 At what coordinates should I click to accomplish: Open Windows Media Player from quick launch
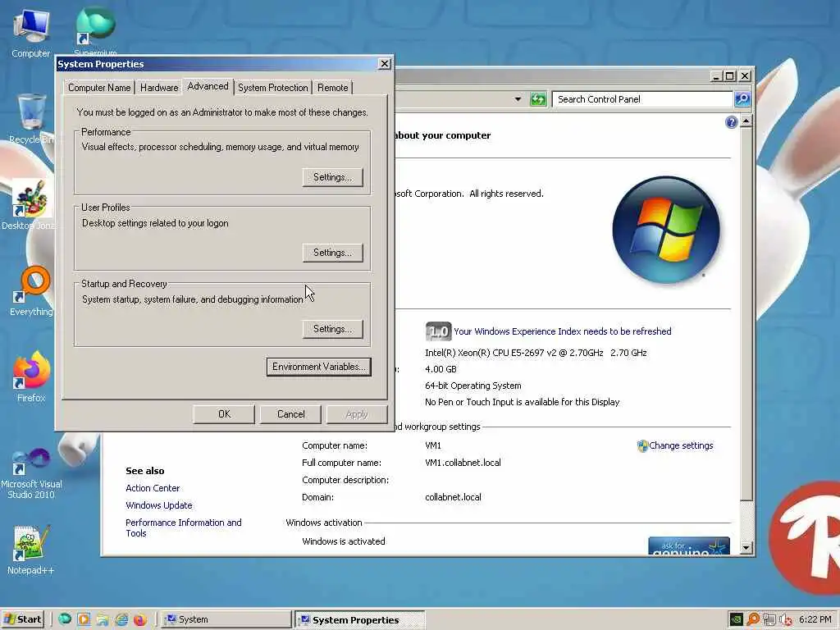[84, 619]
